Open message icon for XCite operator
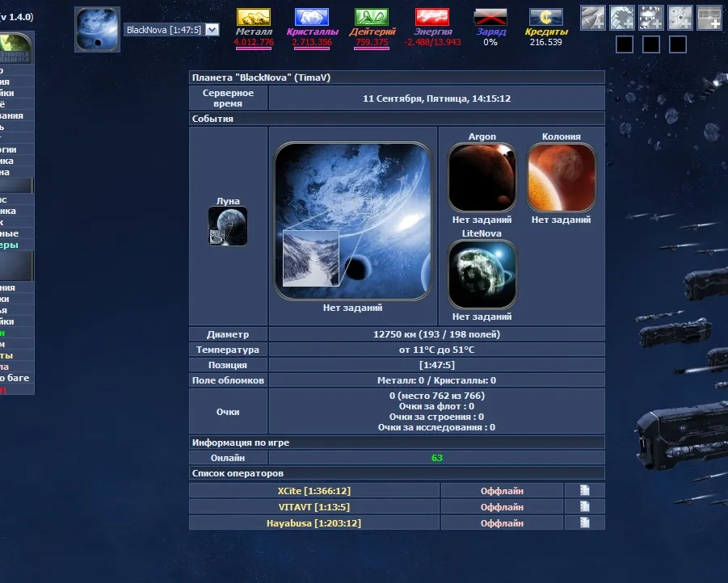 (584, 490)
